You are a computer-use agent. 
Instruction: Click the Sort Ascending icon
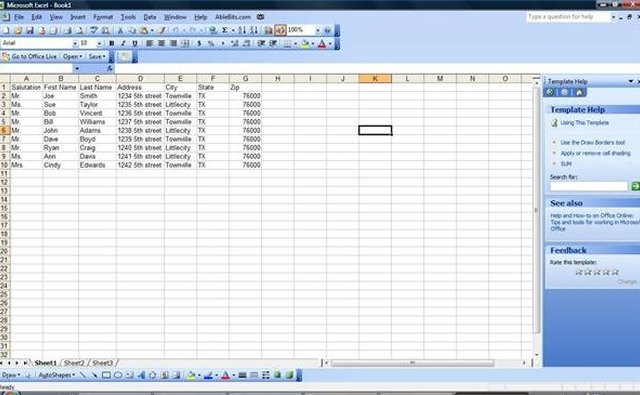(242, 30)
